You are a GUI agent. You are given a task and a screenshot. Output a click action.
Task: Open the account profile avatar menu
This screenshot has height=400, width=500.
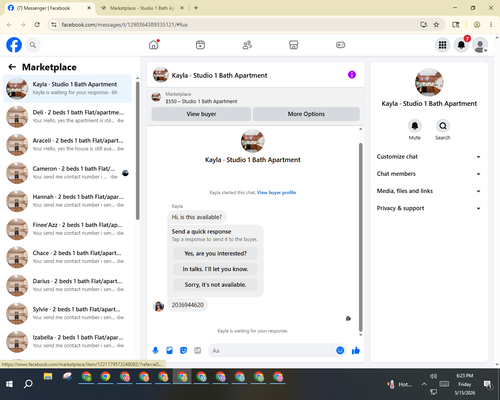(480, 45)
